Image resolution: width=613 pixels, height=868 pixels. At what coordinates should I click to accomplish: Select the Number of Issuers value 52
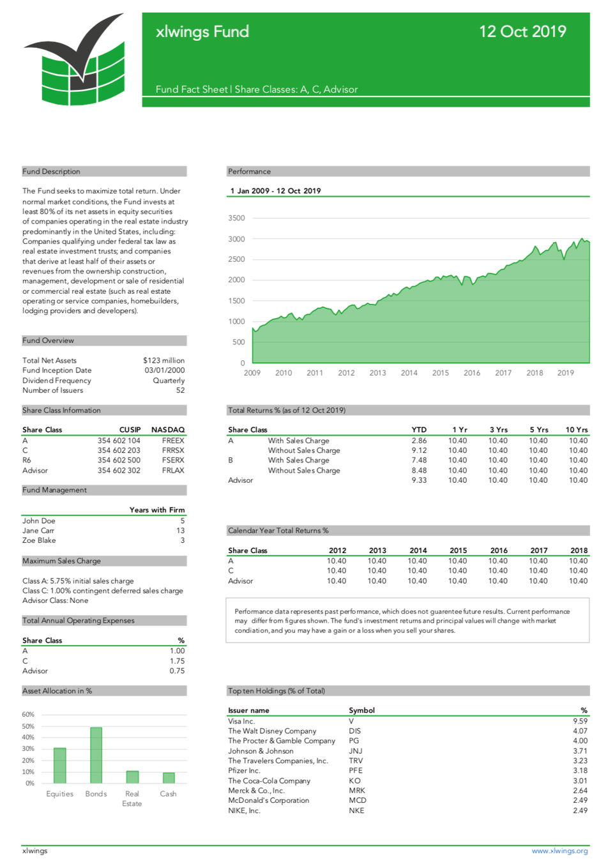click(x=180, y=390)
